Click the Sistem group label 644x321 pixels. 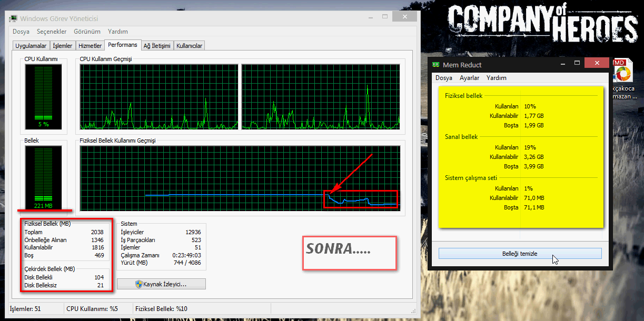pyautogui.click(x=129, y=224)
